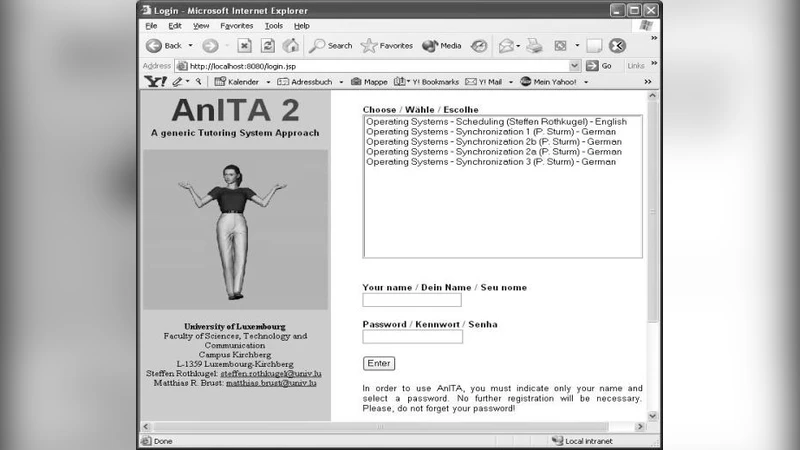Image resolution: width=800 pixels, height=450 pixels.
Task: Expand the Links bar chevron
Action: coord(654,63)
